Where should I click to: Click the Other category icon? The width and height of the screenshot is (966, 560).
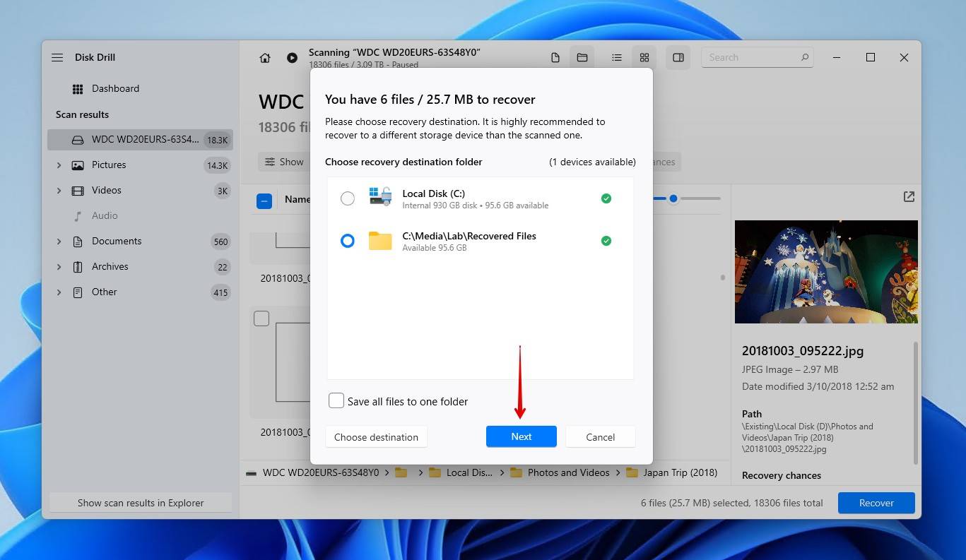pyautogui.click(x=78, y=292)
